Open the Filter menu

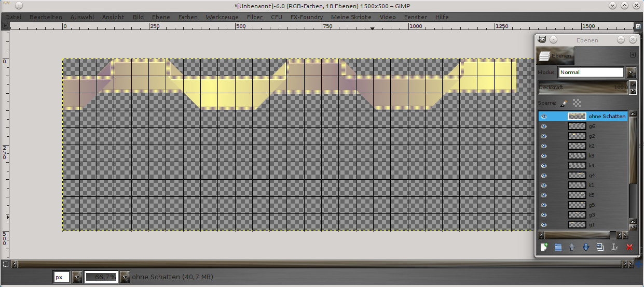click(x=254, y=17)
